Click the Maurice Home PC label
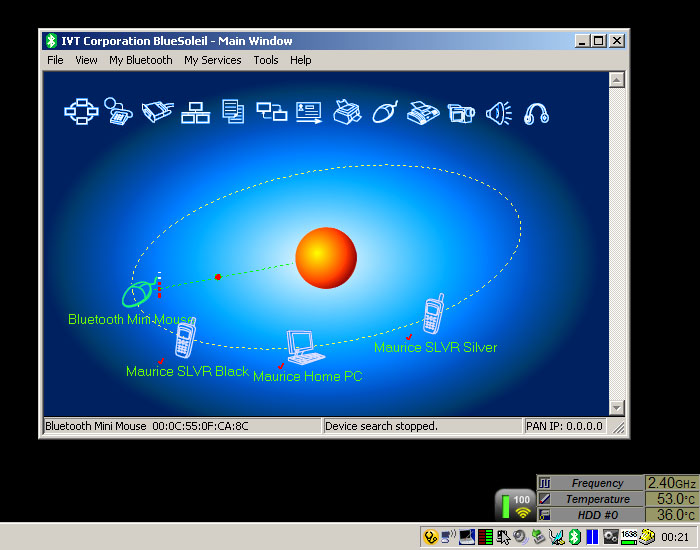Viewport: 700px width, 550px height. pos(308,376)
